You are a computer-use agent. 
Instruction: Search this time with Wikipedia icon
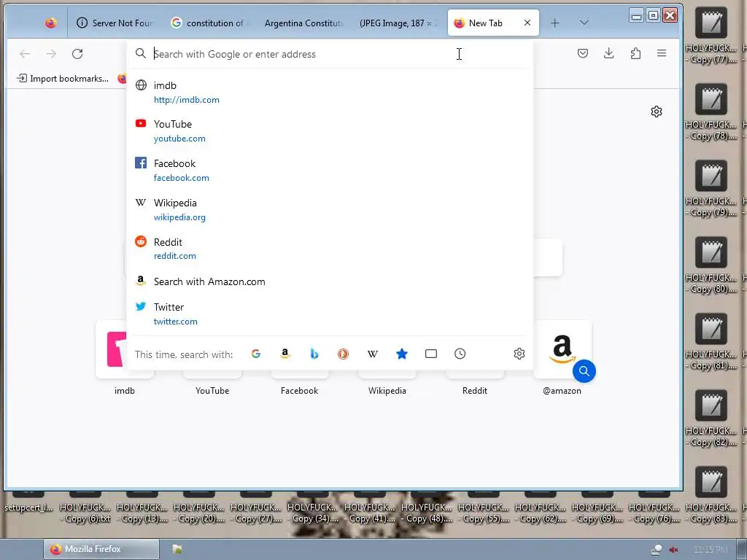[x=373, y=354]
